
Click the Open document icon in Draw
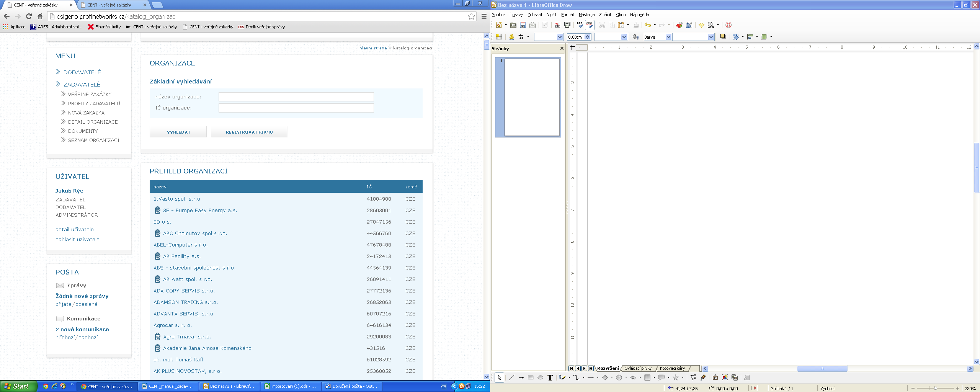[x=513, y=25]
